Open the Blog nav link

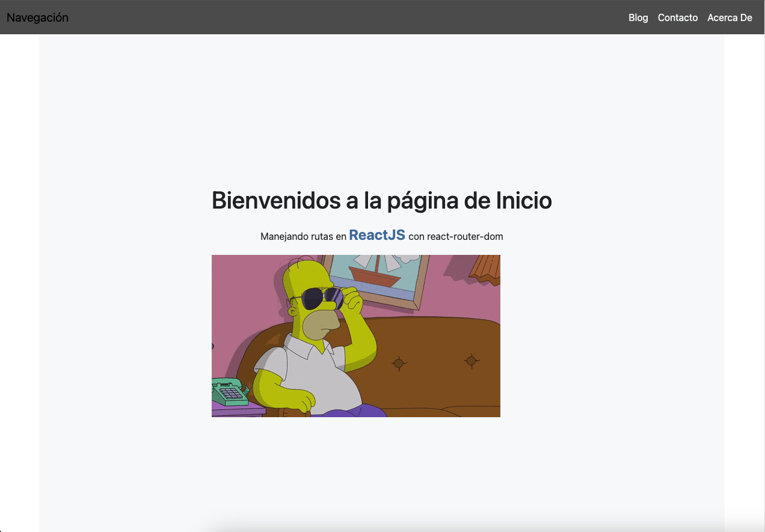tap(638, 17)
